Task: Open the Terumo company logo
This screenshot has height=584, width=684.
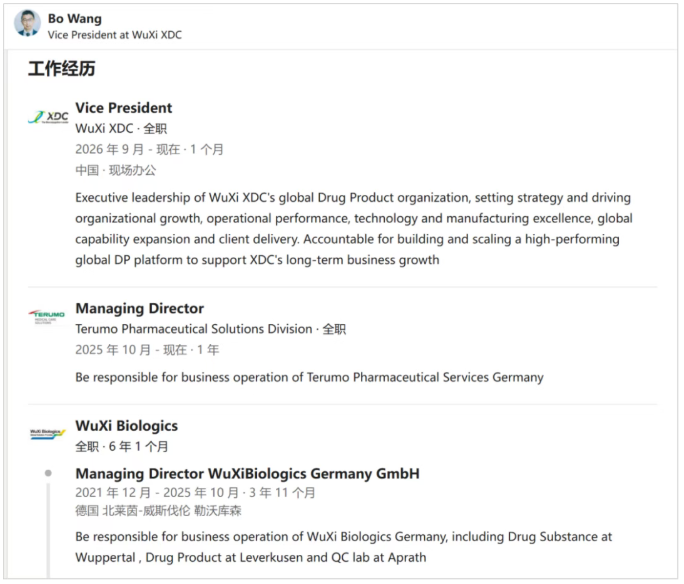Action: tap(47, 316)
